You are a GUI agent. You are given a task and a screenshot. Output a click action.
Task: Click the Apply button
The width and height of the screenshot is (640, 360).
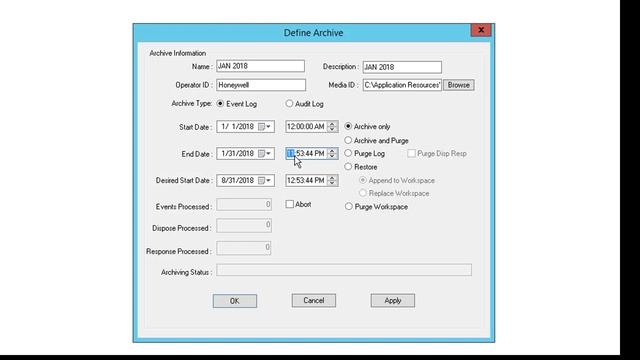click(393, 301)
